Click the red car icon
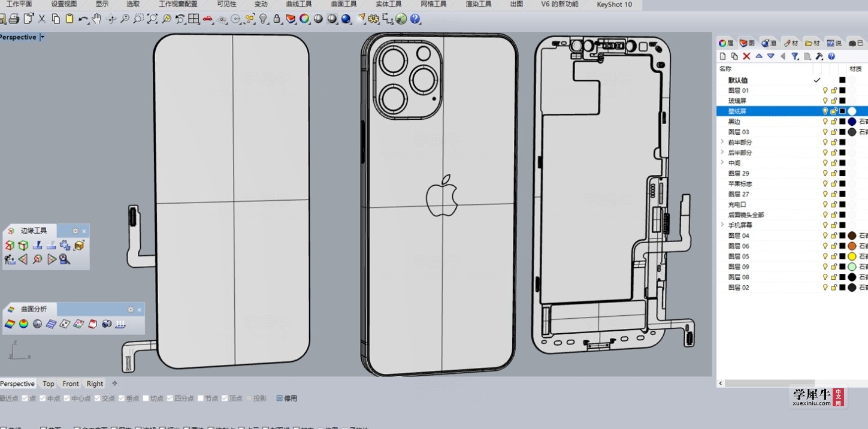Image resolution: width=868 pixels, height=429 pixels. click(x=207, y=19)
